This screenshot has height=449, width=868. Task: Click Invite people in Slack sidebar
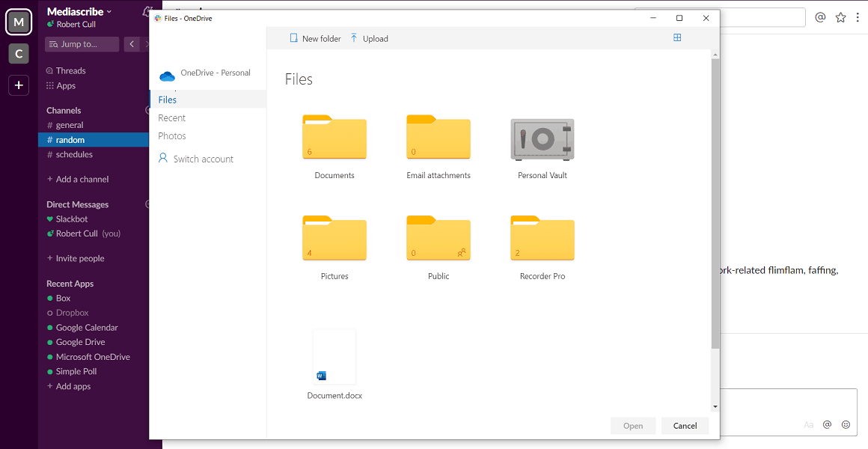tap(76, 258)
